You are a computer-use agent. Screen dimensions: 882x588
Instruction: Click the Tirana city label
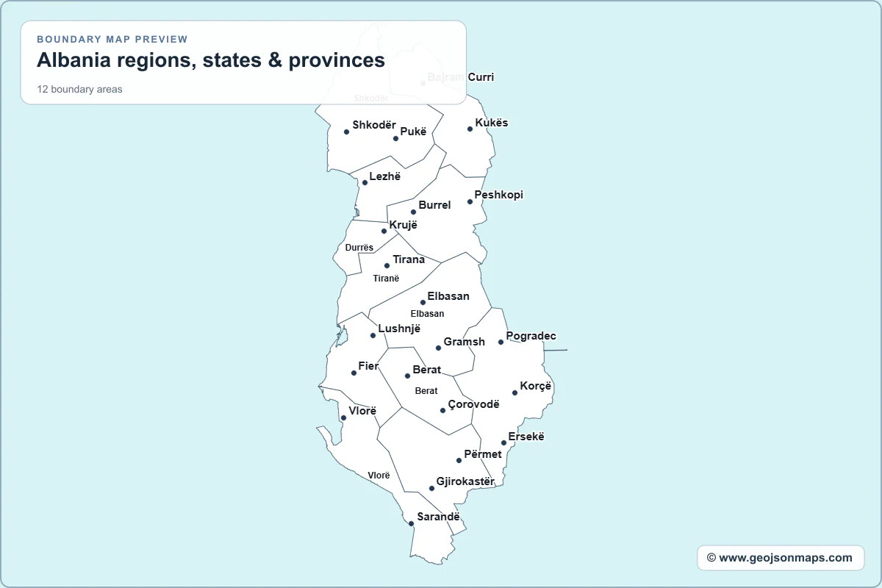(409, 259)
